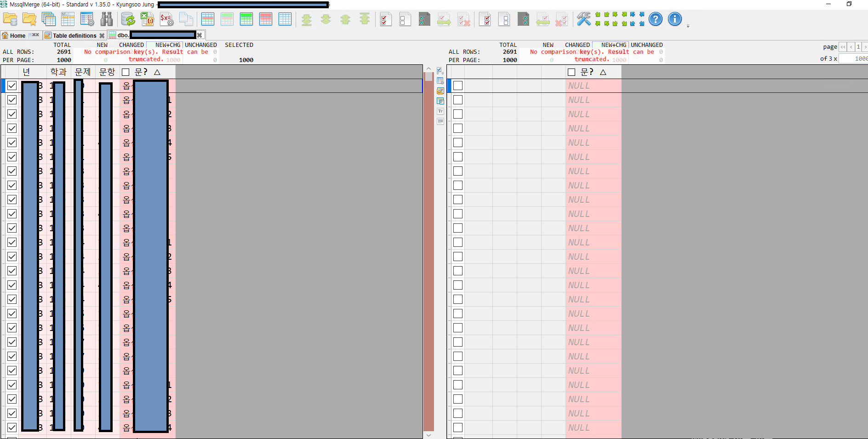Click the hammer and wrench settings icon
The height and width of the screenshot is (439, 868).
(583, 19)
